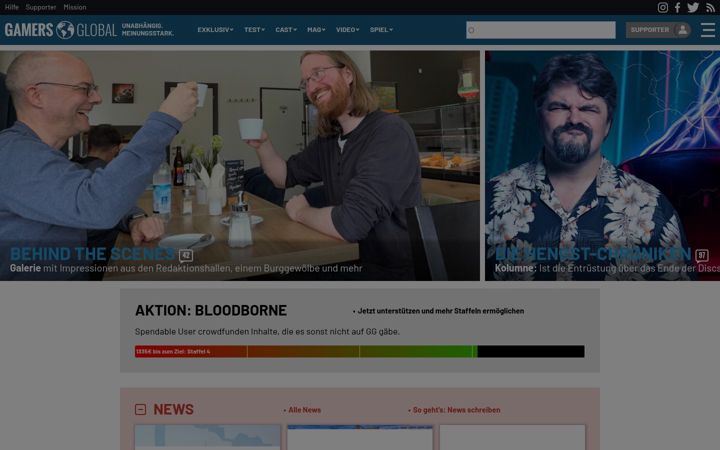Collapse the News section with minus icon
Screen dimensions: 720x450
tap(141, 409)
